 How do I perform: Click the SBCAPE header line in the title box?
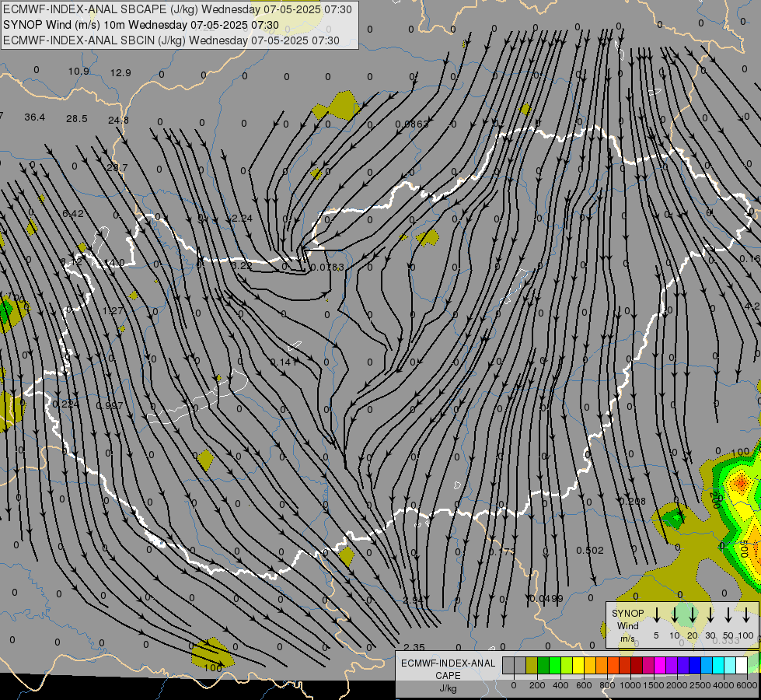177,9
